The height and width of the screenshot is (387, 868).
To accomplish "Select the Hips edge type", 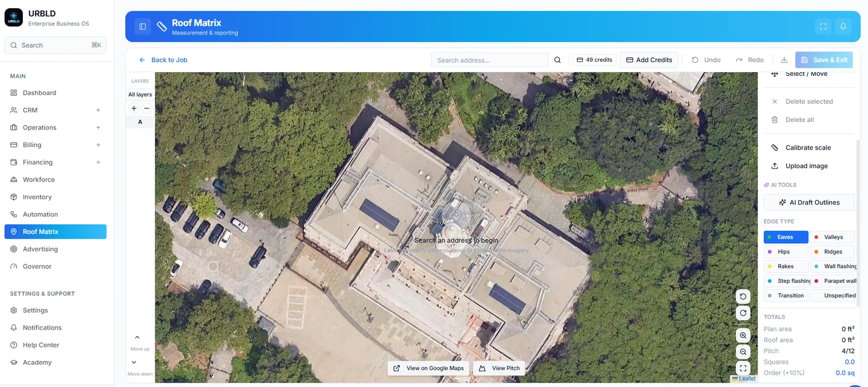I will pyautogui.click(x=786, y=251).
